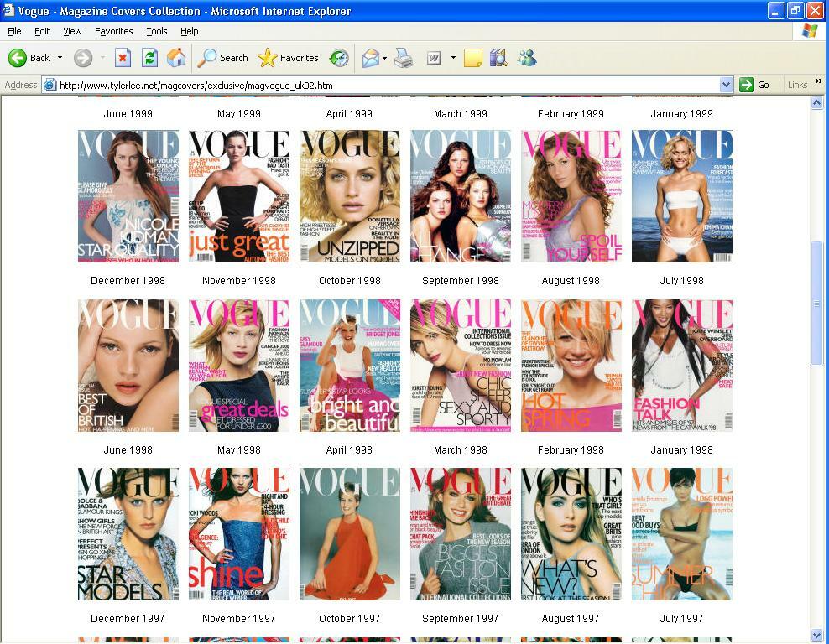
Task: Click the 'March 1999' label
Action: (x=461, y=113)
